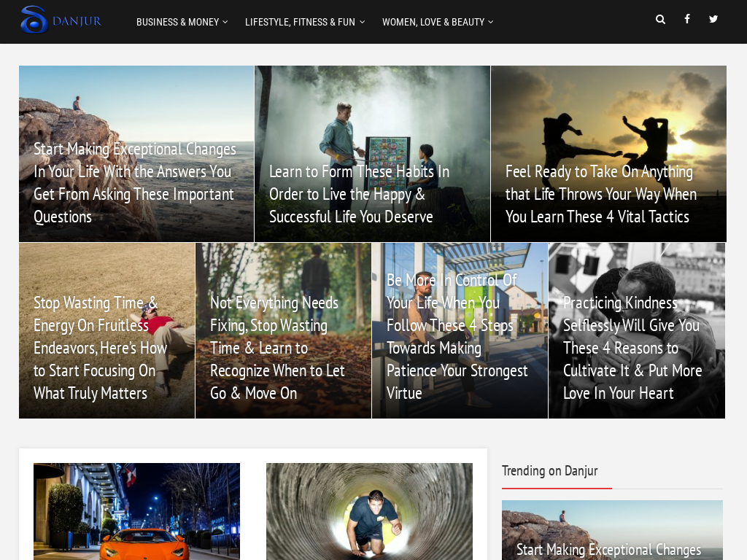Expand chevron beside Business & Money

pyautogui.click(x=225, y=22)
